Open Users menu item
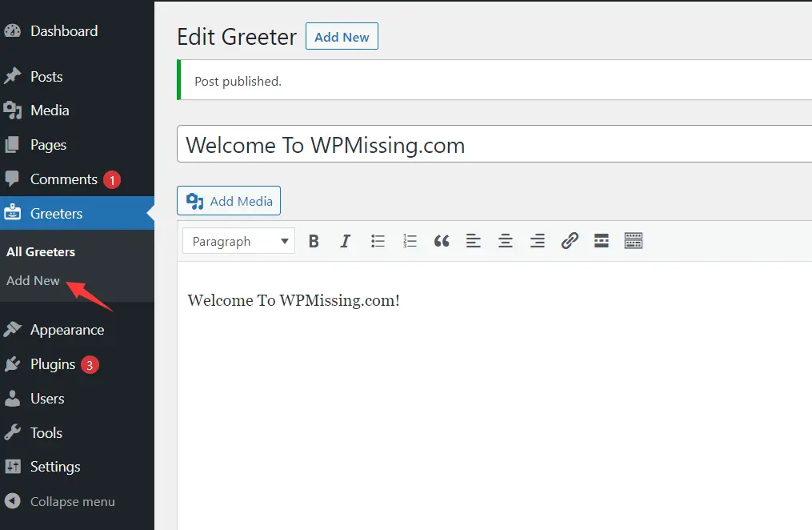 coord(47,399)
